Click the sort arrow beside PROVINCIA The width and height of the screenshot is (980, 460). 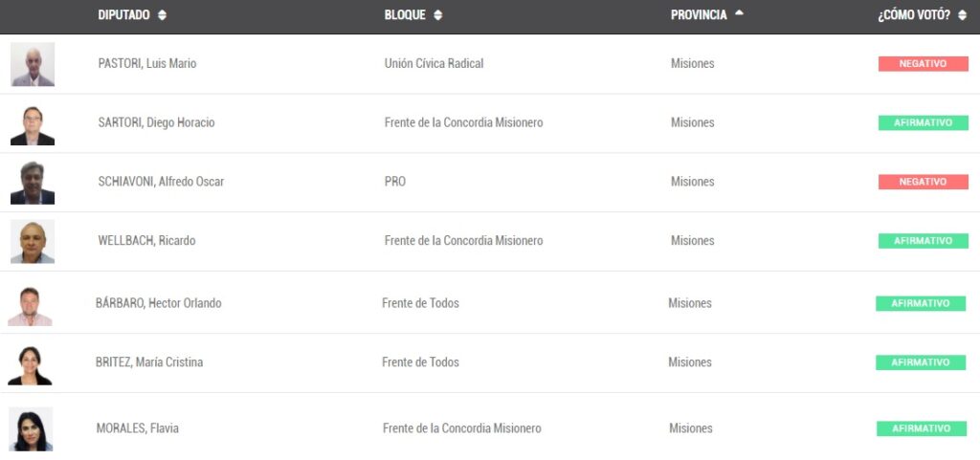point(739,13)
